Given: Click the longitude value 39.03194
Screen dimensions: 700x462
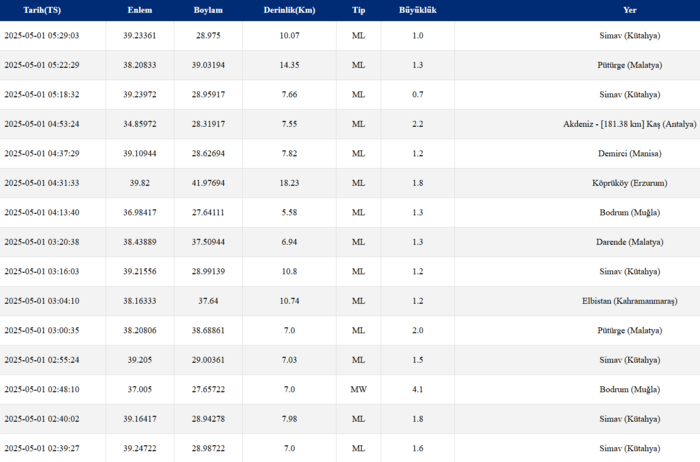Looking at the screenshot, I should pos(208,65).
